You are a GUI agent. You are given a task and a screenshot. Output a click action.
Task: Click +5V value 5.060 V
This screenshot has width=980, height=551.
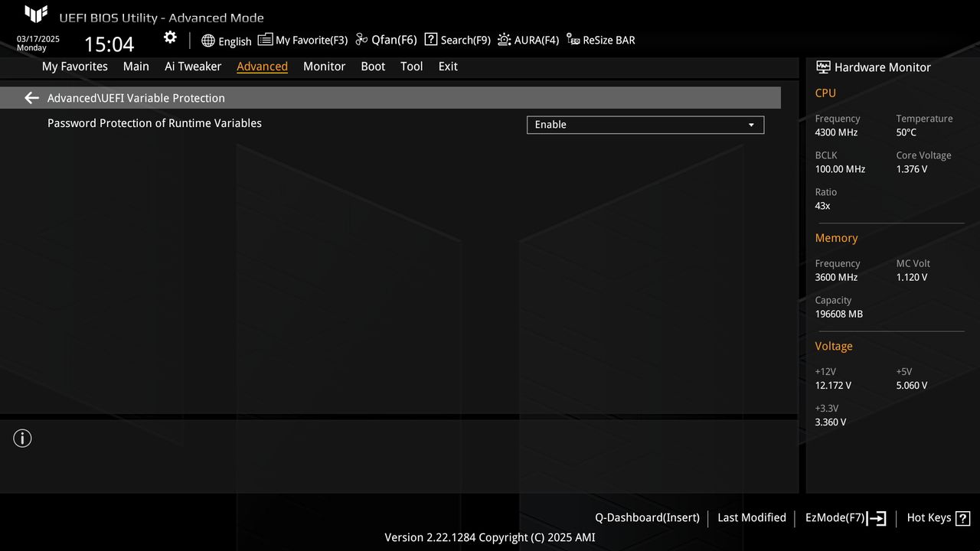click(912, 385)
